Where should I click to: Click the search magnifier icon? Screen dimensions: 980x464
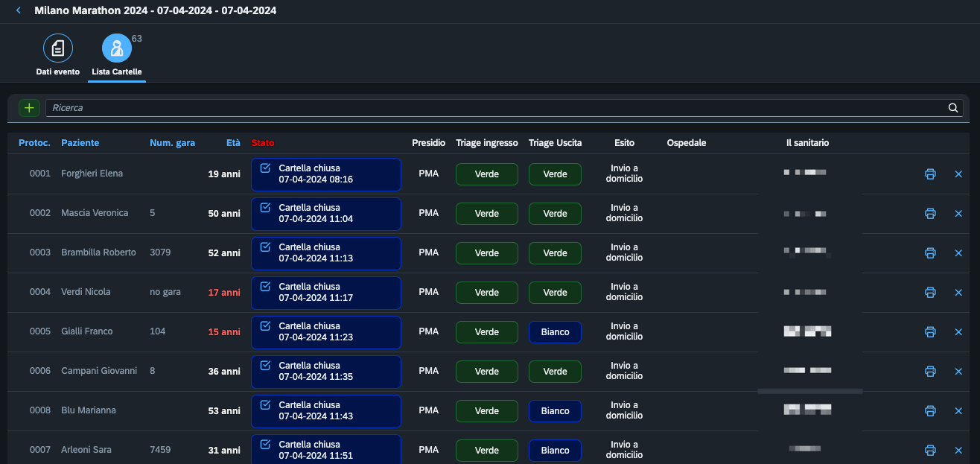[953, 108]
